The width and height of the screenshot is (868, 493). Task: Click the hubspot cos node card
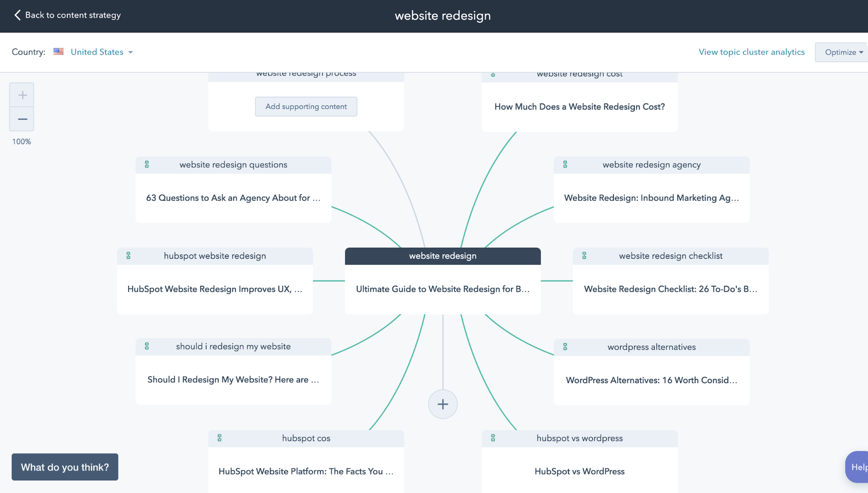point(306,454)
